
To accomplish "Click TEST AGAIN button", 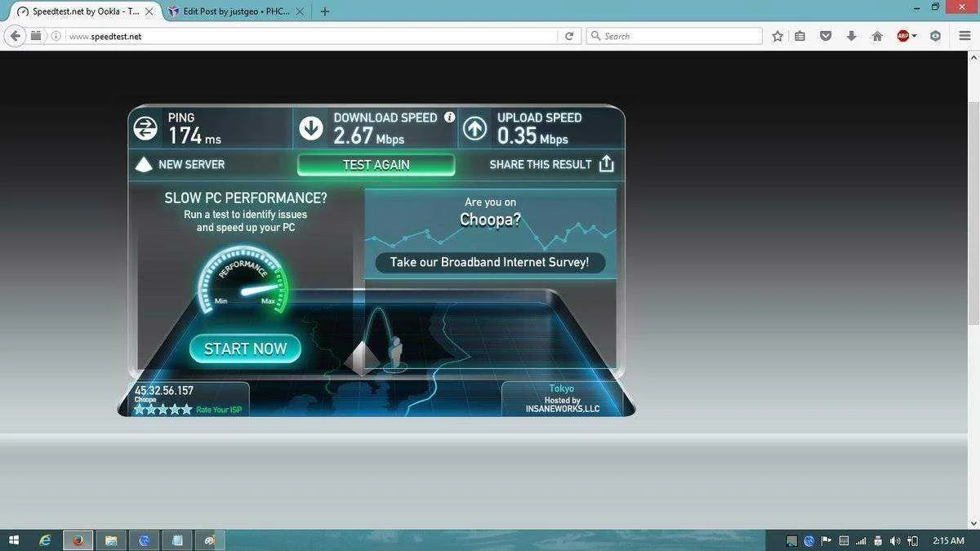I will [376, 164].
